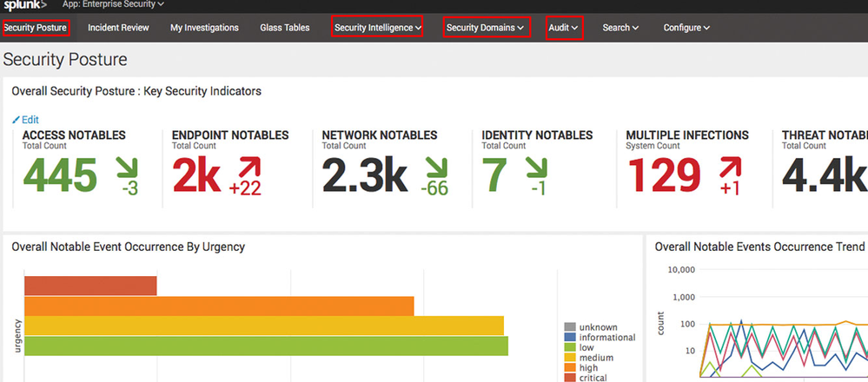Click the green low urgency bar
Screen dimensions: 868x382
tap(265, 346)
